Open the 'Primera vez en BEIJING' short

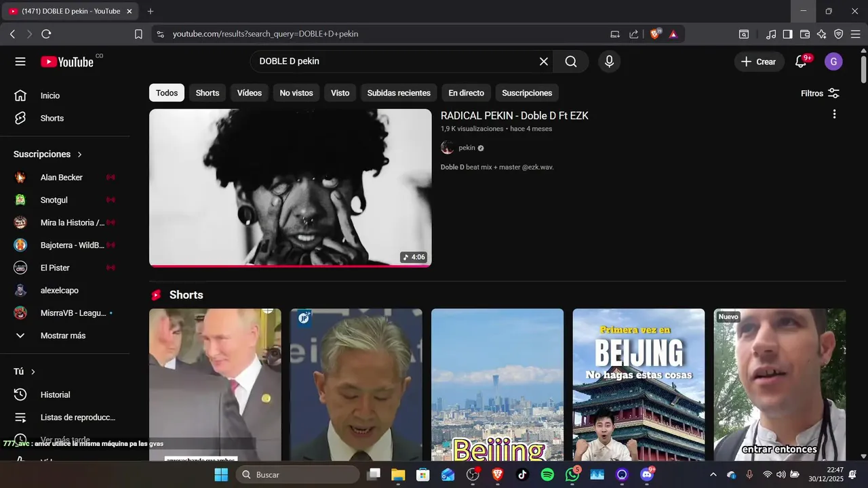pyautogui.click(x=639, y=385)
